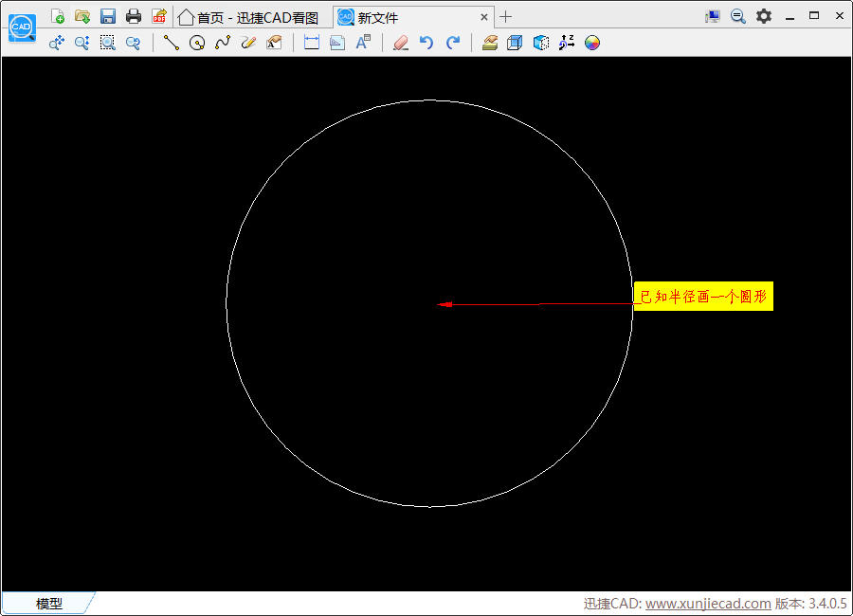The image size is (853, 616).
Task: Click the computer monitor icon in title bar
Action: point(712,16)
